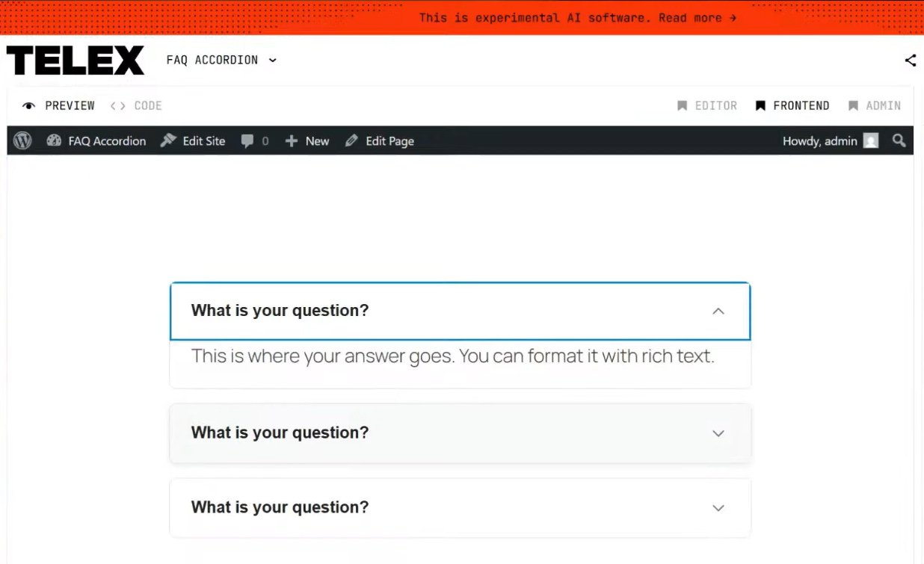Click the share icon at top right
The height and width of the screenshot is (564, 924).
tap(910, 61)
